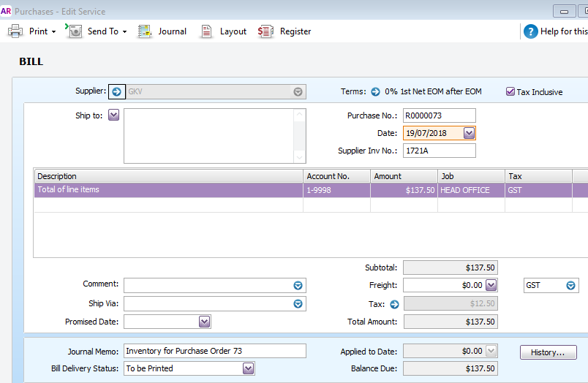Click the Subtotal $137.50 field
Viewport: 588px width, 383px height.
point(451,268)
